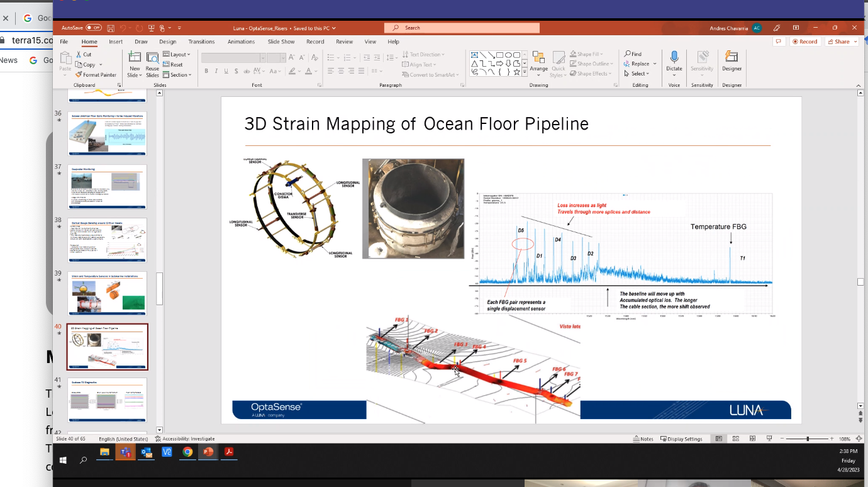Screen dimensions: 868x487
Task: Open the Designer pane
Action: coord(732,62)
